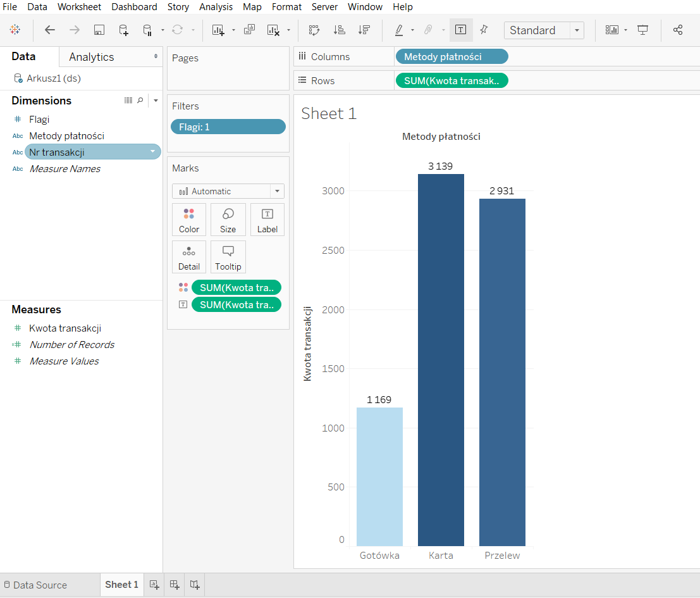Sort bars ascending using toolbar icon
700x598 pixels.
tap(340, 30)
